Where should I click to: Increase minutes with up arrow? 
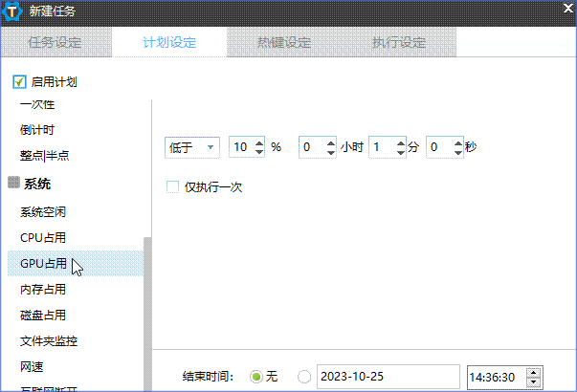[401, 143]
